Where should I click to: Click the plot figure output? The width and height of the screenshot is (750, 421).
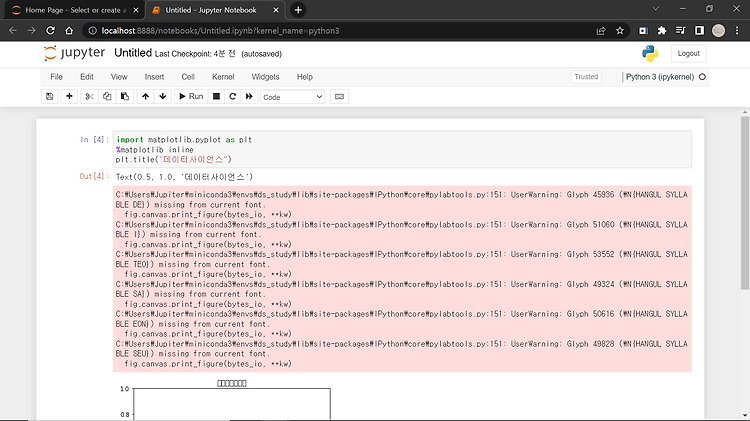pos(225,399)
